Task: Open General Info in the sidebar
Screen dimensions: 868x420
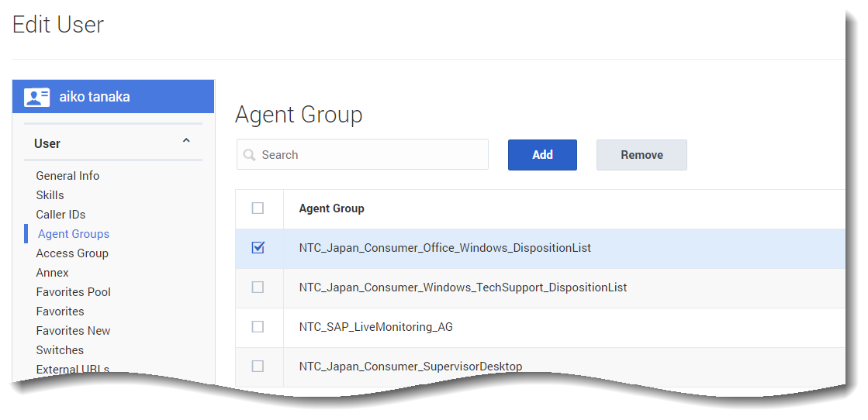Action: [x=67, y=176]
